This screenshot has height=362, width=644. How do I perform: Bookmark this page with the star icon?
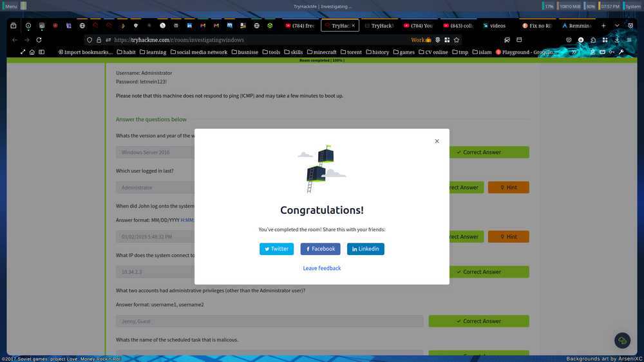457,40
